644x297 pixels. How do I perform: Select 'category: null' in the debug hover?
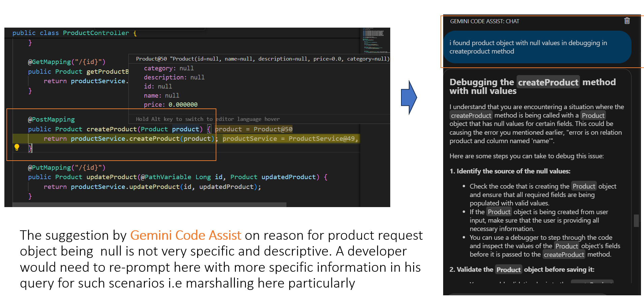click(x=169, y=68)
